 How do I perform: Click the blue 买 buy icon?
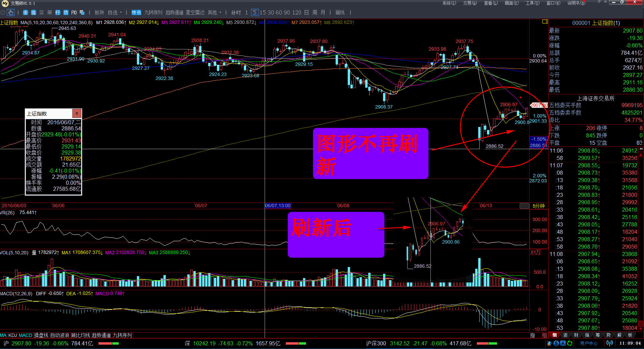563,343
